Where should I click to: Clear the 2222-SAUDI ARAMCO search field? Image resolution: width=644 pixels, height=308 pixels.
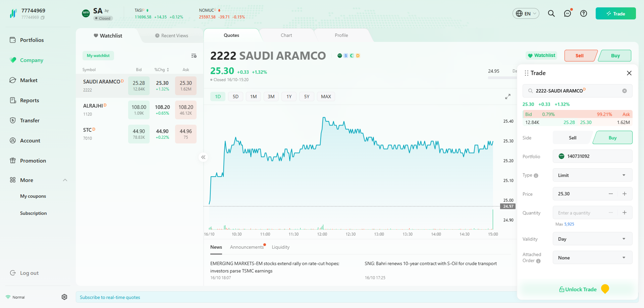624,91
